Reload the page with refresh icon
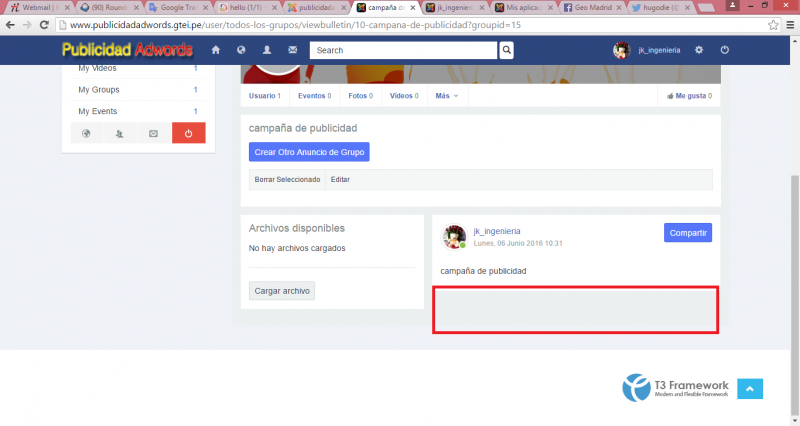Image resolution: width=800 pixels, height=426 pixels. [x=44, y=25]
